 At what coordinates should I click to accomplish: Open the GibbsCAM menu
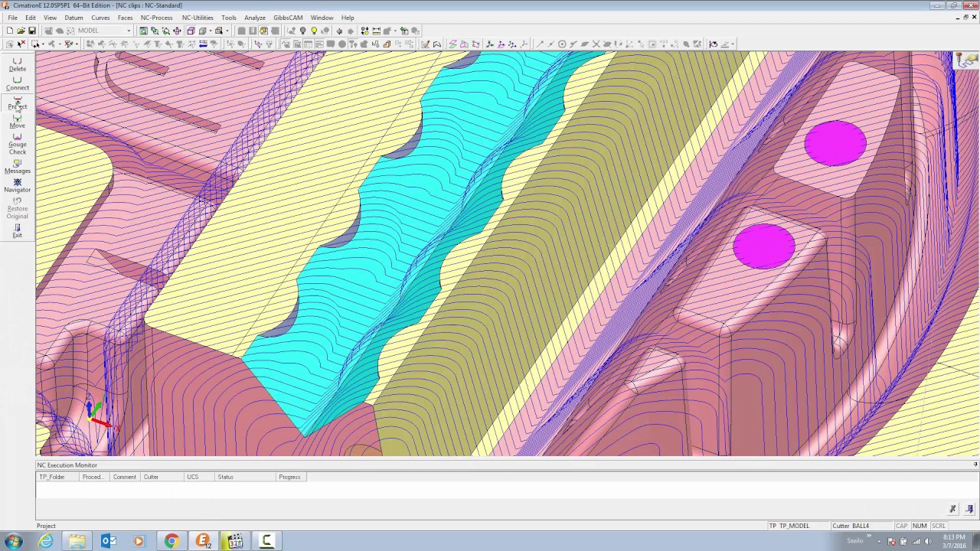(x=288, y=18)
